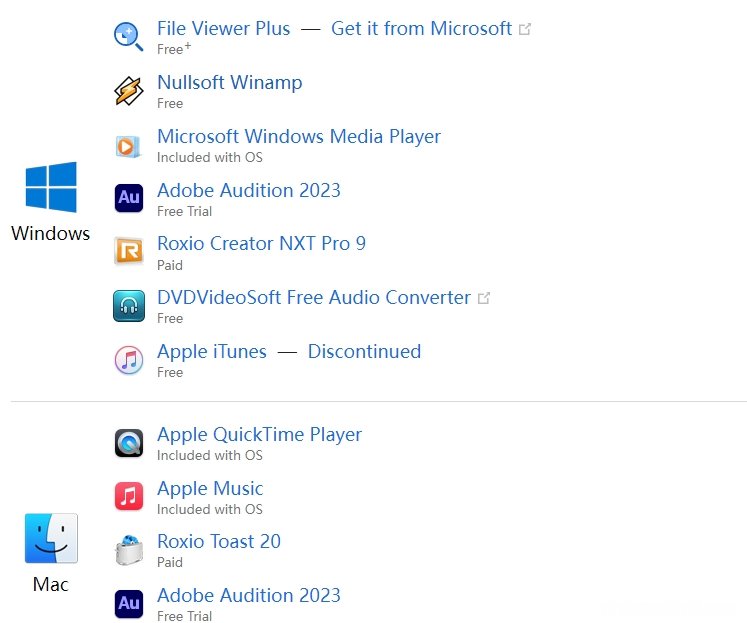Viewport: 747px width, 623px height.
Task: Open DVDVideoSoft Free Audio Converter link
Action: pyautogui.click(x=314, y=298)
